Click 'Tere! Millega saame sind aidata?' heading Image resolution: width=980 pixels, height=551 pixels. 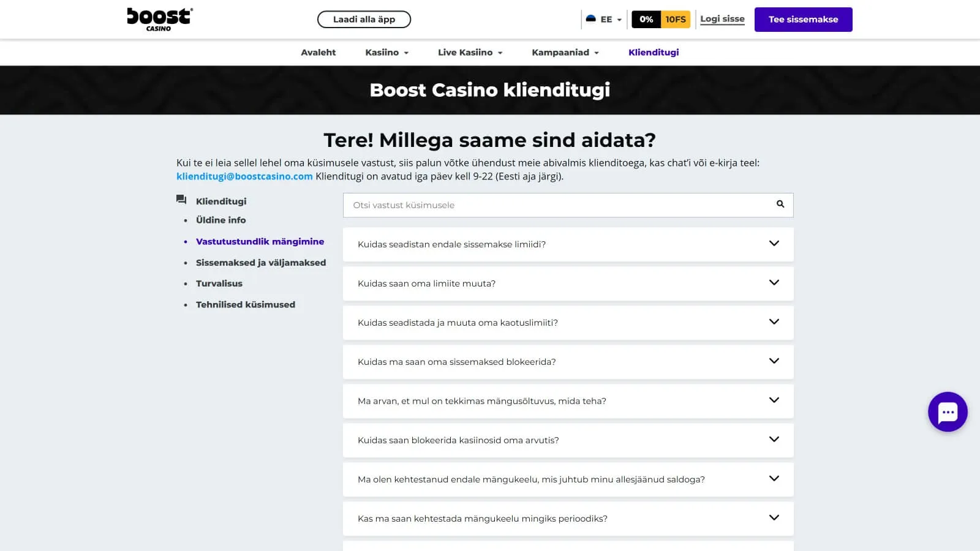490,140
